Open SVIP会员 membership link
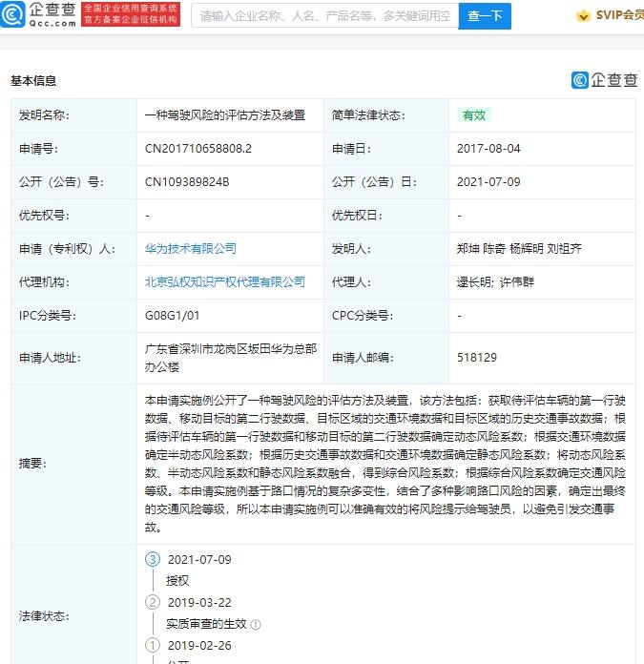This screenshot has width=644, height=664. coord(619,15)
